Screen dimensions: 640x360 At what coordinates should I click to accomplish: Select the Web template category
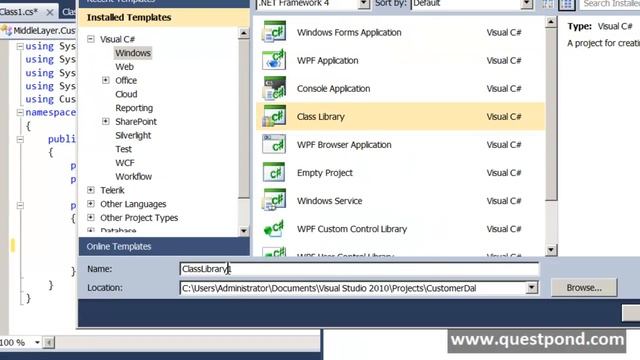click(124, 67)
